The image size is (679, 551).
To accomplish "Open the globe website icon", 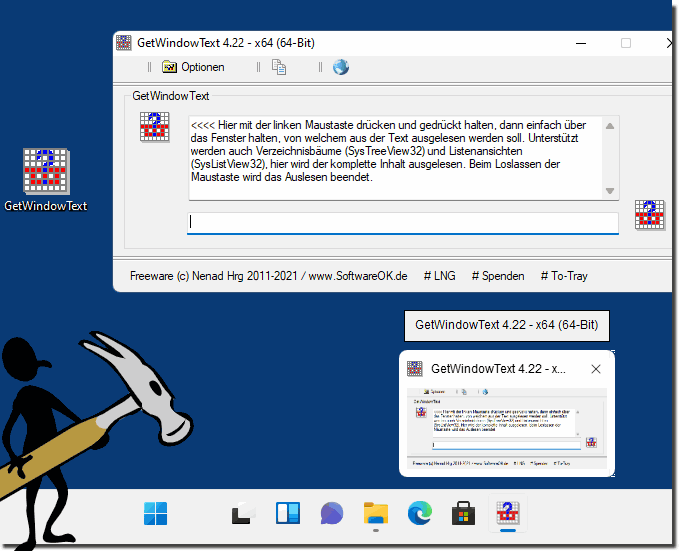I will 341,67.
